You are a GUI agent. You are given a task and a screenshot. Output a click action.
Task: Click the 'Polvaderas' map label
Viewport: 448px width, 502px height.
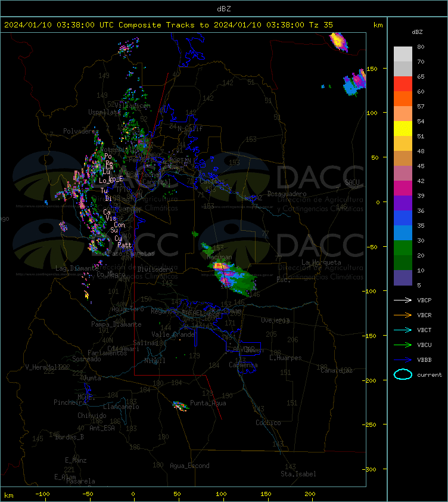point(81,131)
